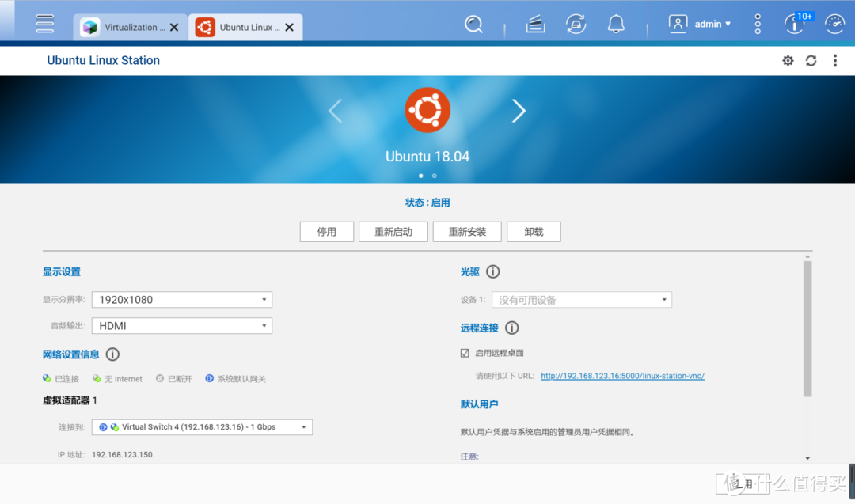Click the scrollbar down arrow
The height and width of the screenshot is (504, 855).
(807, 458)
